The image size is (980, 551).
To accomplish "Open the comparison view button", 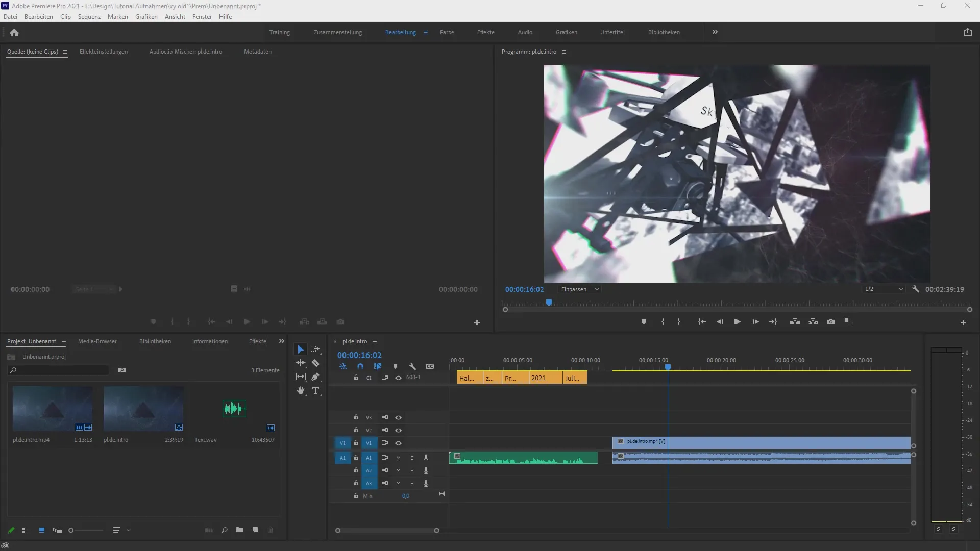I will (849, 322).
